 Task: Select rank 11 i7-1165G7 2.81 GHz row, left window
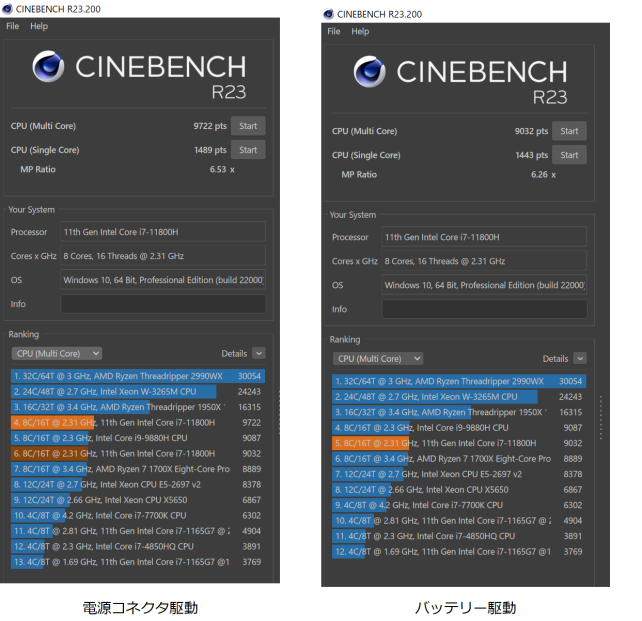tap(138, 531)
